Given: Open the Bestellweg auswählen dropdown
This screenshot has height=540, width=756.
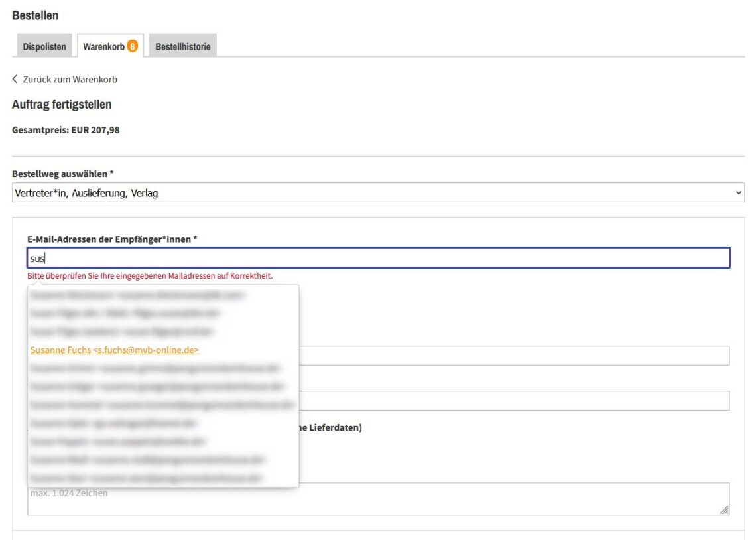Looking at the screenshot, I should (378, 193).
